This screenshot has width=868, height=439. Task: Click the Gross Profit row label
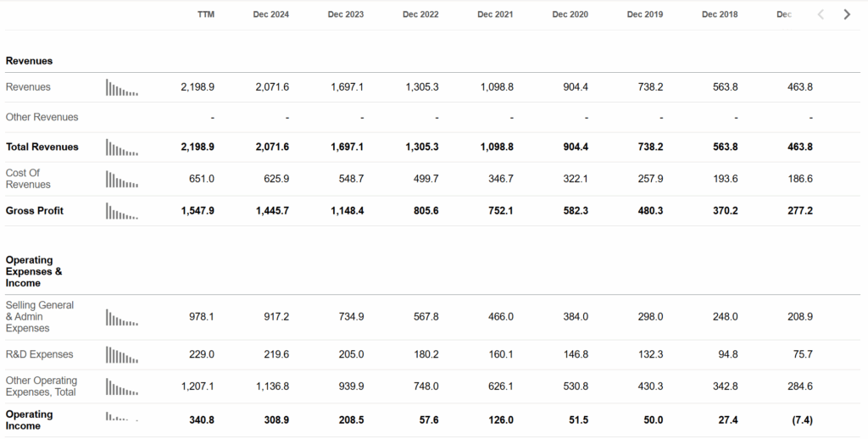click(34, 211)
